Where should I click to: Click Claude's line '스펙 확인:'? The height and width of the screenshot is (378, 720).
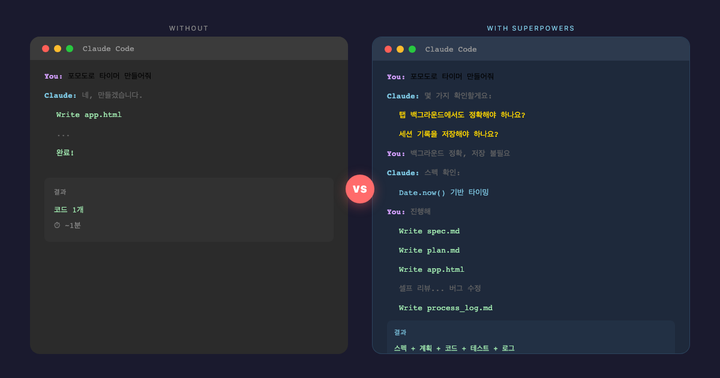[442, 173]
